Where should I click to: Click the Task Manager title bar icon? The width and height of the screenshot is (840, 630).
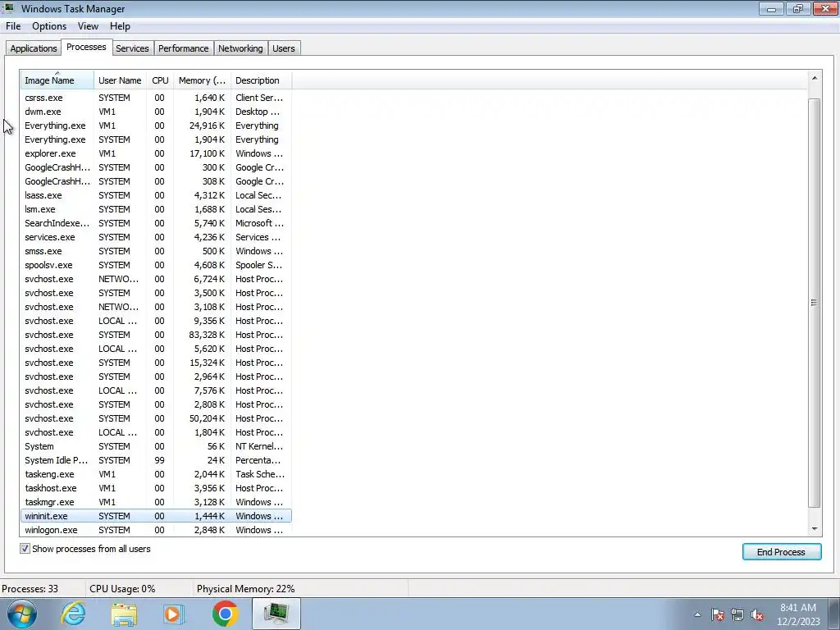point(9,8)
